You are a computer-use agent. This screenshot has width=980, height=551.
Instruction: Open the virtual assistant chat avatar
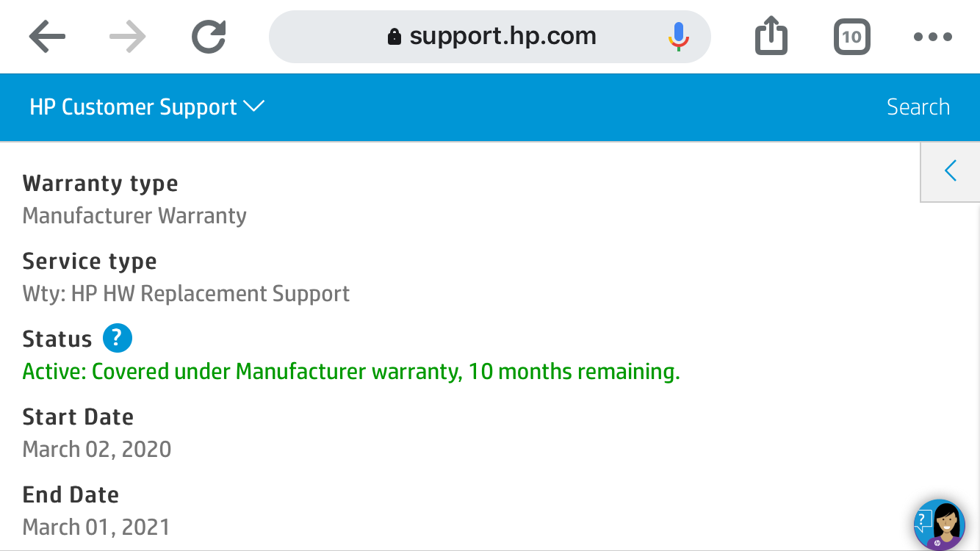[x=939, y=525]
